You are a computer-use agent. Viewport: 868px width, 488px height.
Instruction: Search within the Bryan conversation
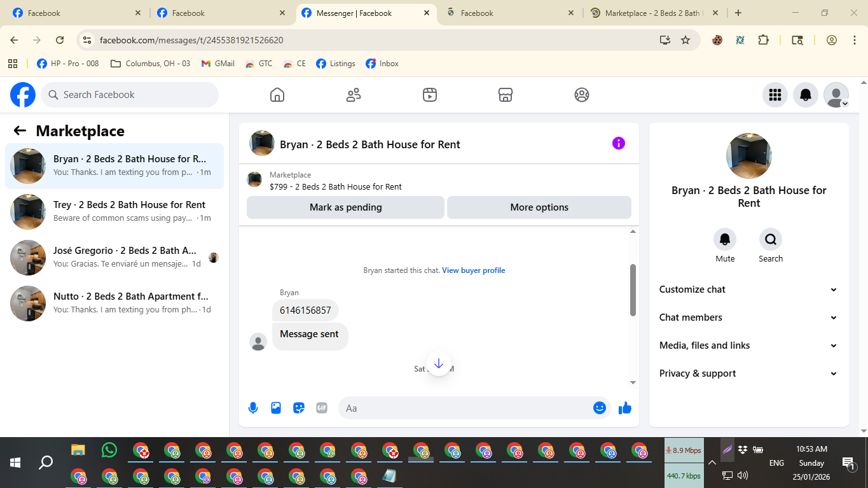(x=771, y=239)
